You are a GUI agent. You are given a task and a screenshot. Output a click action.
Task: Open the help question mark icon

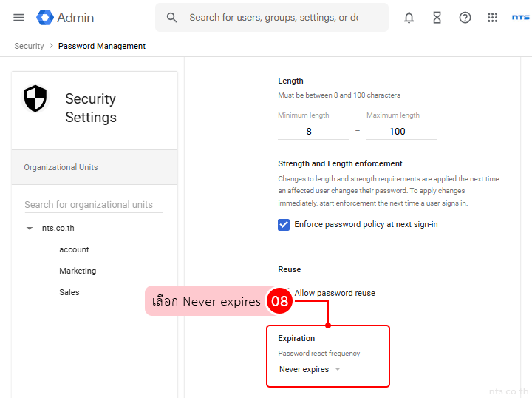point(465,18)
